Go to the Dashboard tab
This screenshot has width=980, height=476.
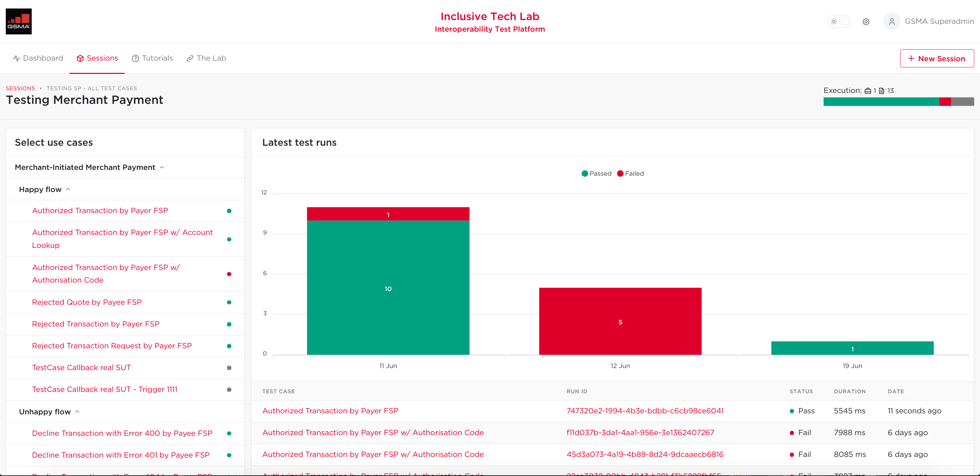(38, 58)
